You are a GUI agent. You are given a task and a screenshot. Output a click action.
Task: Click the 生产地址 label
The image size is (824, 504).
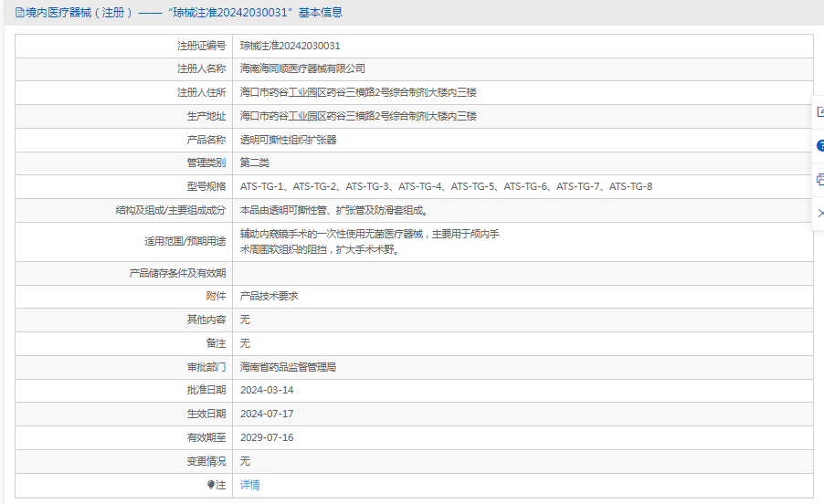pos(206,116)
